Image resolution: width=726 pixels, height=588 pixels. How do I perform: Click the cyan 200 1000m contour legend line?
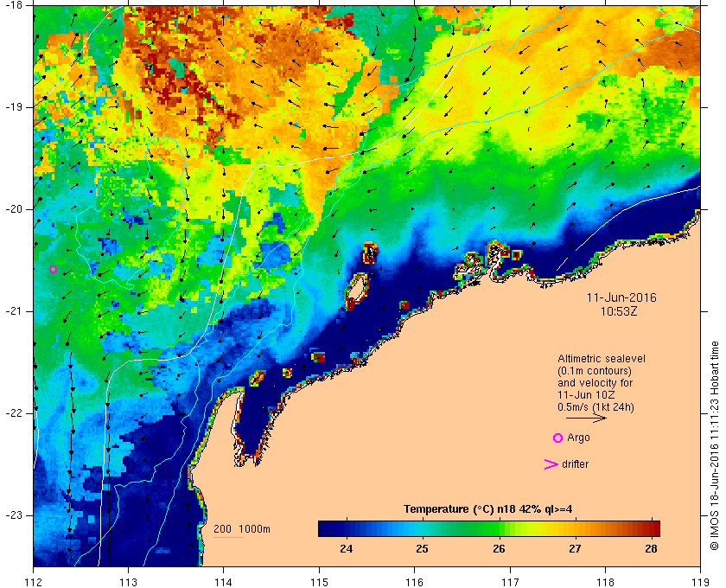tap(228, 538)
